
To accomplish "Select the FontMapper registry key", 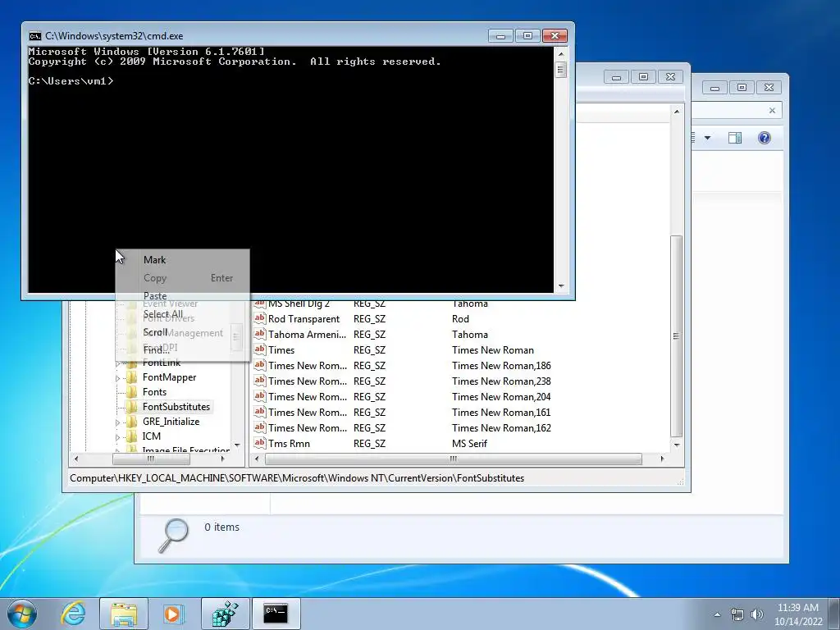I will click(169, 377).
